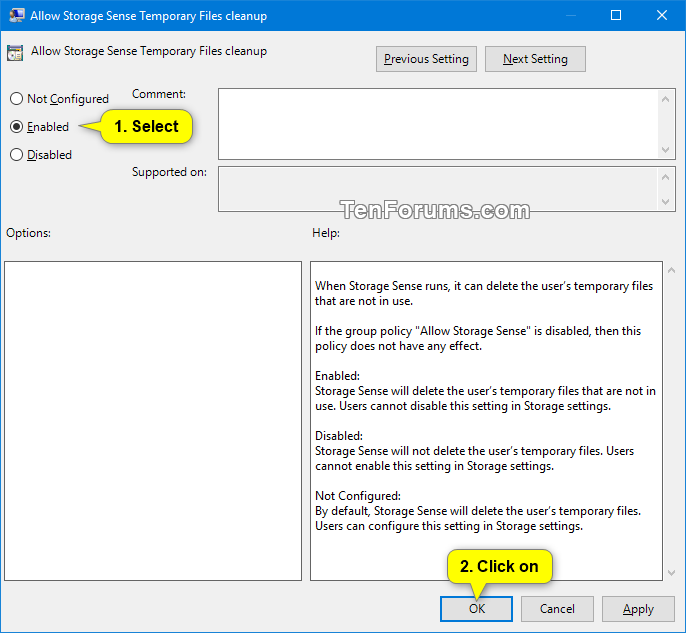Go to Next Setting
Screen dimensions: 686x633
[535, 59]
